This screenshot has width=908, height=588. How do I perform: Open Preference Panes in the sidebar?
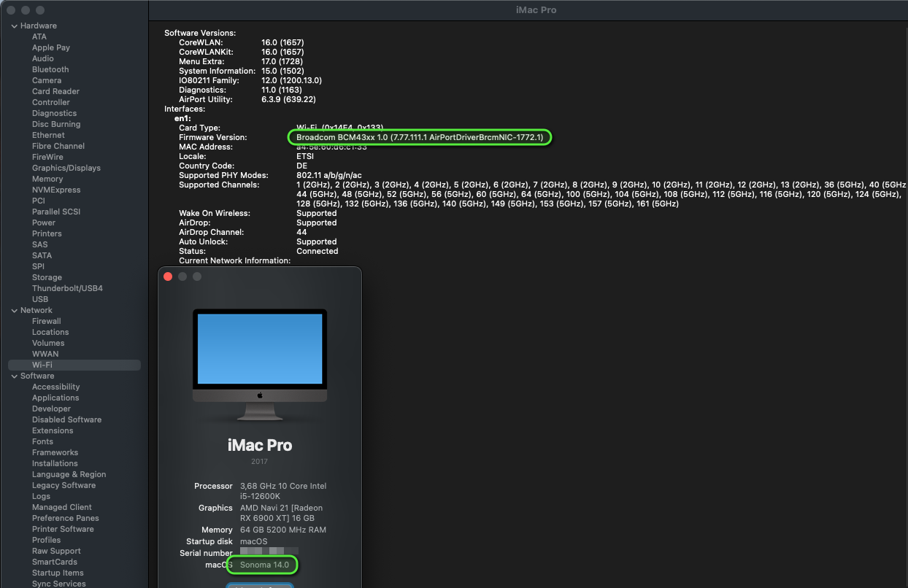coord(65,518)
